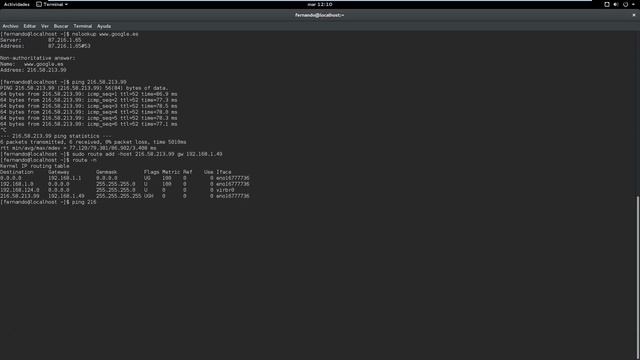Click the last prompt with ping 216
Screen dimensions: 640x360
click(48, 202)
